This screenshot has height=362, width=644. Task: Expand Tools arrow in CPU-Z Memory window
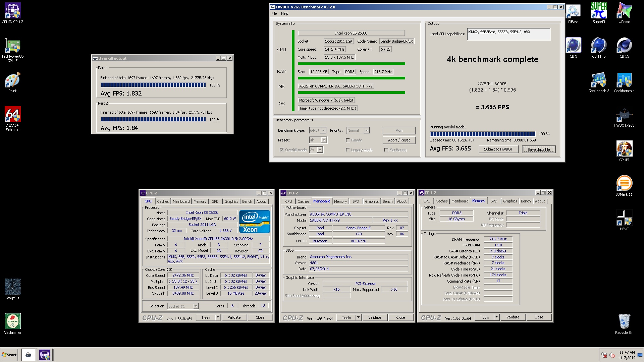pyautogui.click(x=496, y=317)
